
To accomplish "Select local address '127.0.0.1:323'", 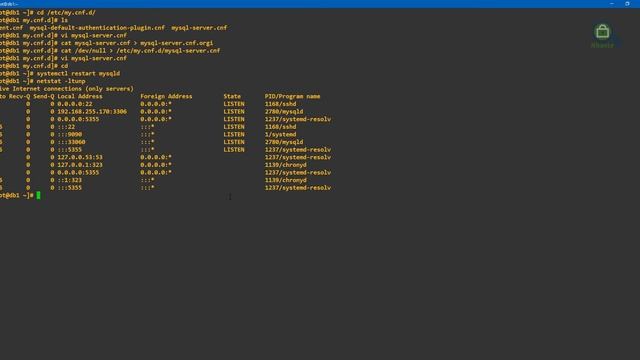I will [80, 165].
